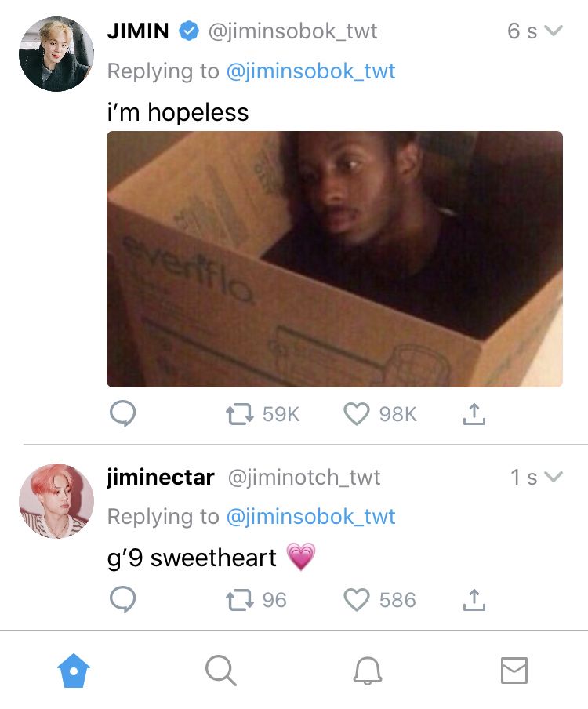
Task: Share JIMIN's "i'm hopeless" tweet
Action: point(474,414)
